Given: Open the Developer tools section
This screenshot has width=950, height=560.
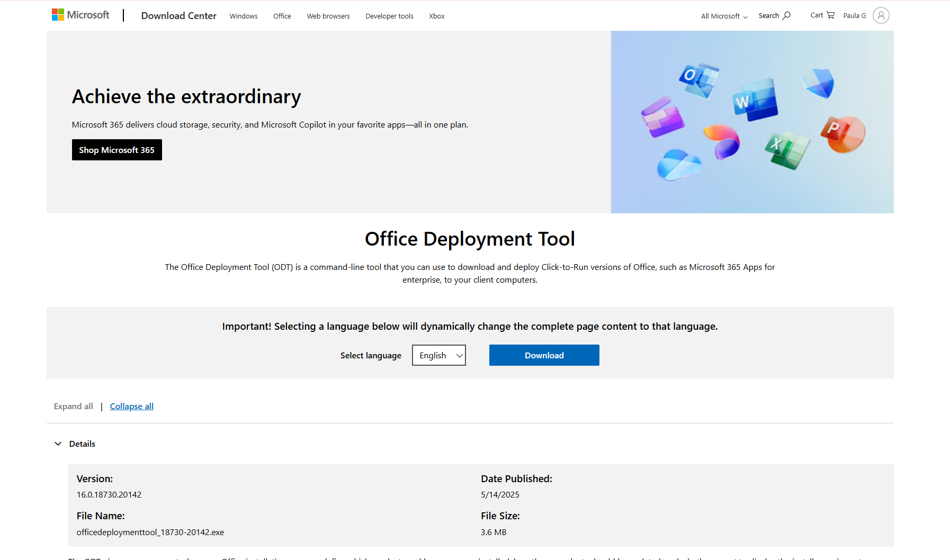Looking at the screenshot, I should pyautogui.click(x=389, y=16).
